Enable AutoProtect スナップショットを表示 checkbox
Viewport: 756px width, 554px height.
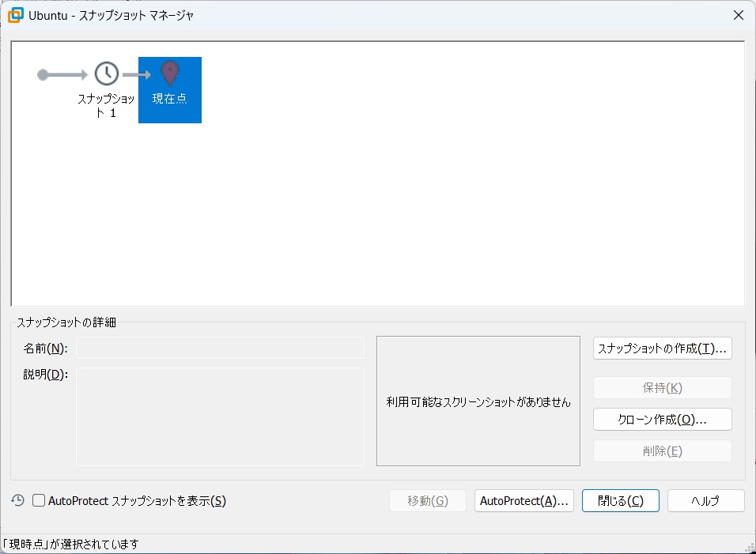(39, 500)
